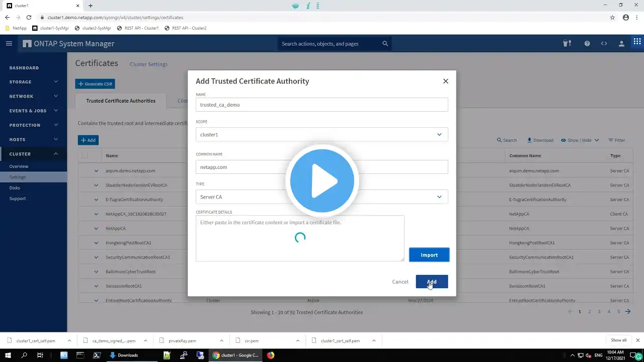Viewport: 644px width, 362px height.
Task: Click the Add button in the dialog
Action: point(432,282)
